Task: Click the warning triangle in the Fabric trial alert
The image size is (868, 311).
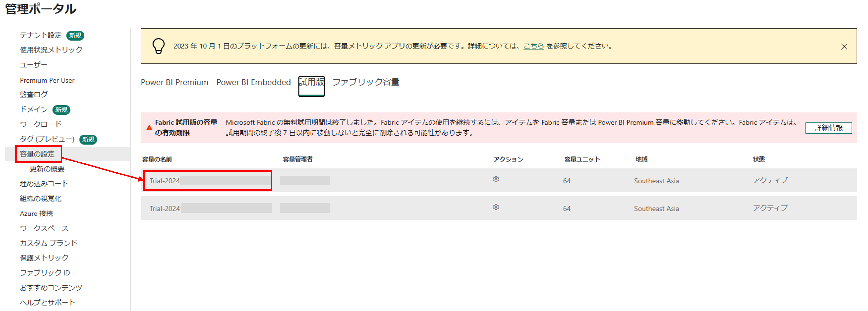Action: point(149,127)
